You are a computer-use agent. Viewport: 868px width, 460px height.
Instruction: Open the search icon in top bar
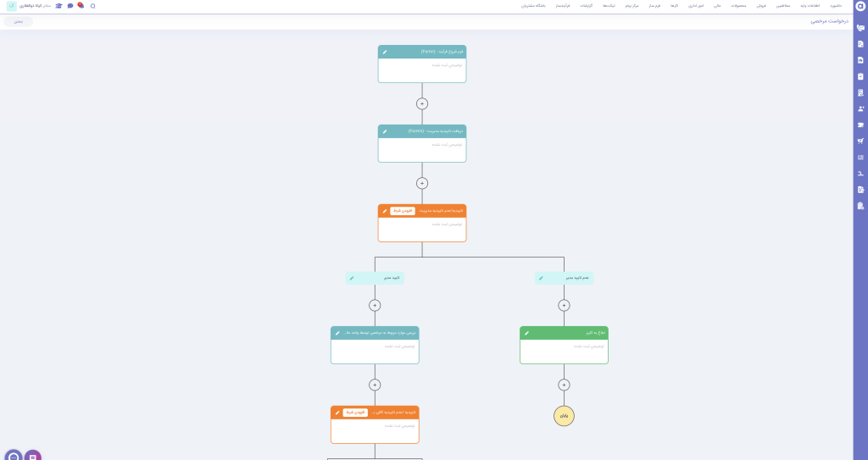92,6
